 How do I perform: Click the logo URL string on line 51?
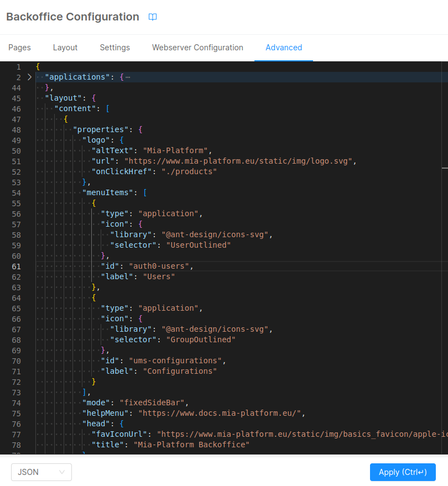coord(238,161)
